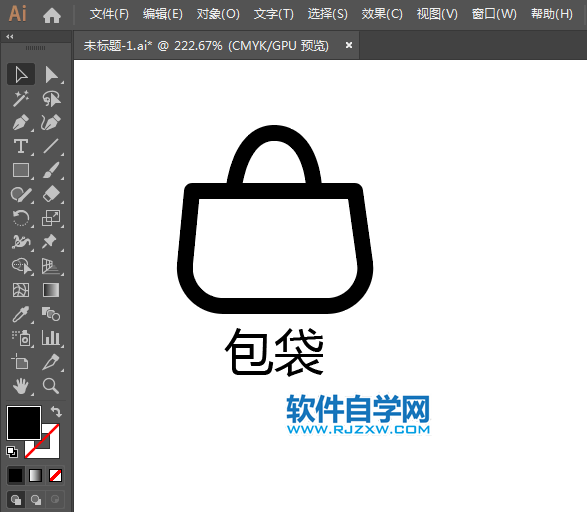Select the Perspective Grid tool

(x=51, y=266)
